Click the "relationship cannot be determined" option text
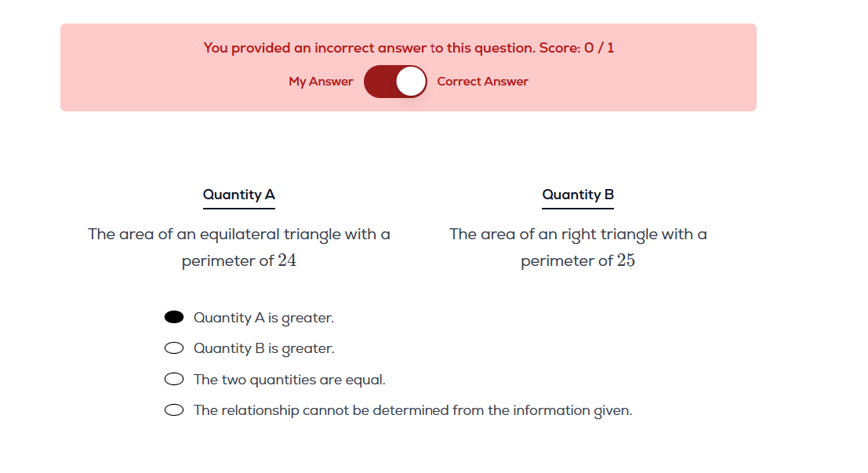The image size is (868, 473). (x=412, y=410)
